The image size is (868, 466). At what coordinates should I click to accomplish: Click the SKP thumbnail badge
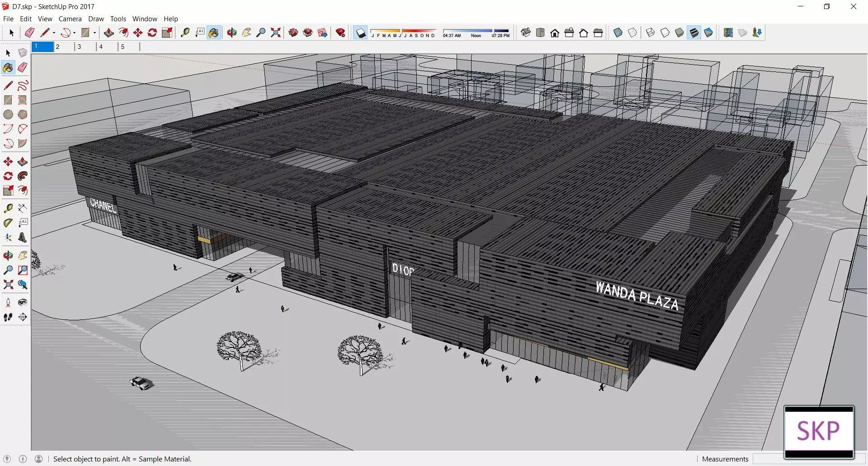(x=819, y=432)
